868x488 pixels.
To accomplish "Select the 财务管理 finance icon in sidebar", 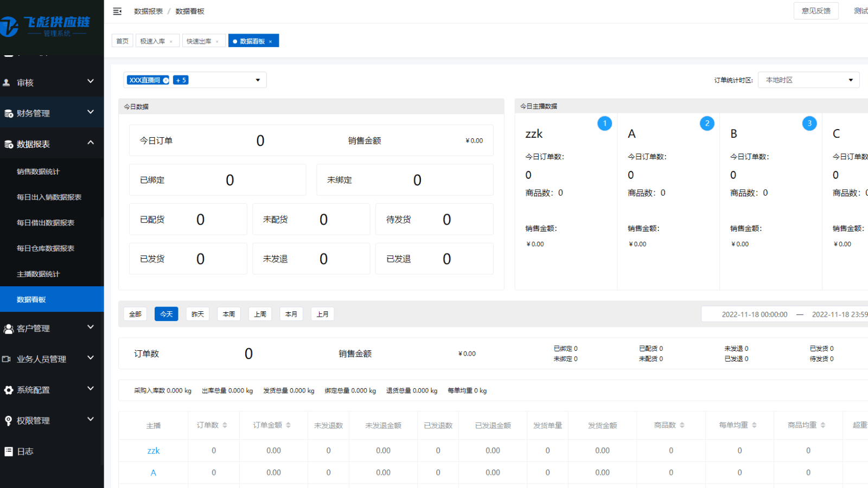I will (x=8, y=113).
